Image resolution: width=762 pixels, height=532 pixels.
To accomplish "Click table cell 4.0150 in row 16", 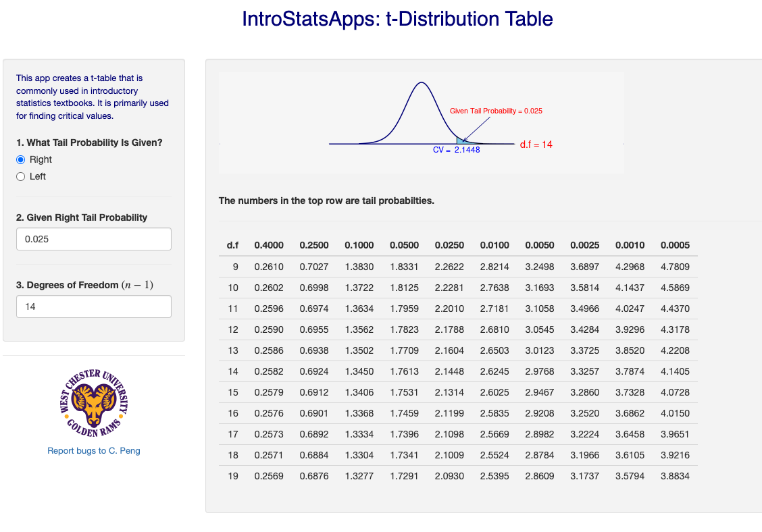I will [675, 413].
